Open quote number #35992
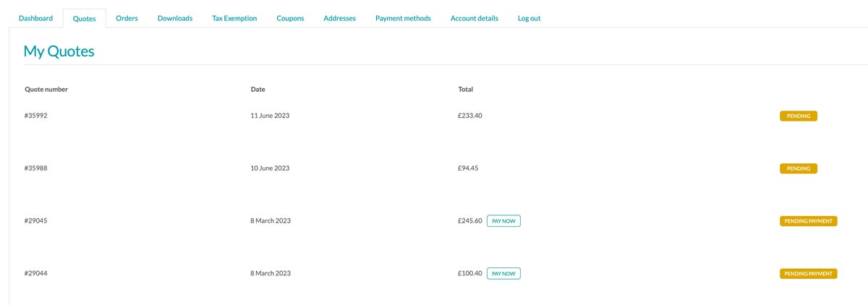 36,116
